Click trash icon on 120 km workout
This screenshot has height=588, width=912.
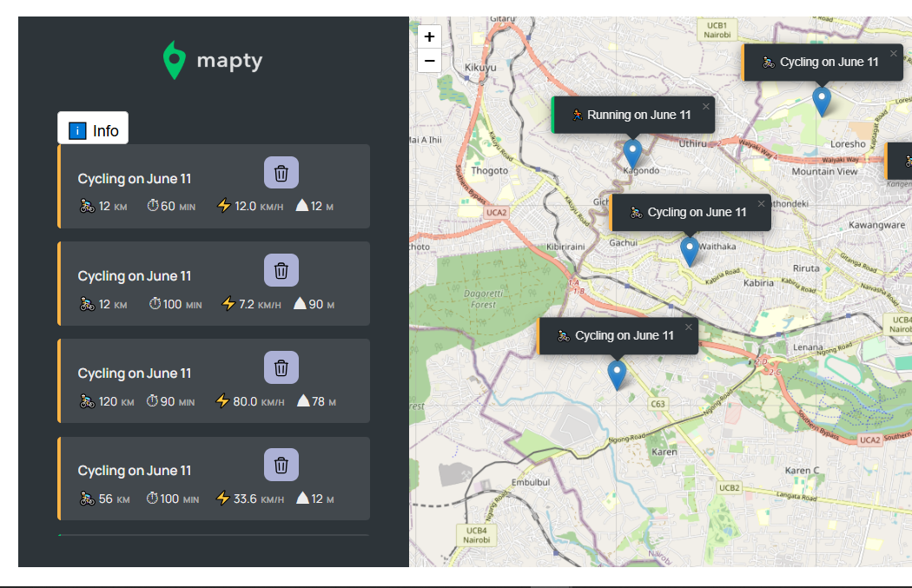point(281,367)
